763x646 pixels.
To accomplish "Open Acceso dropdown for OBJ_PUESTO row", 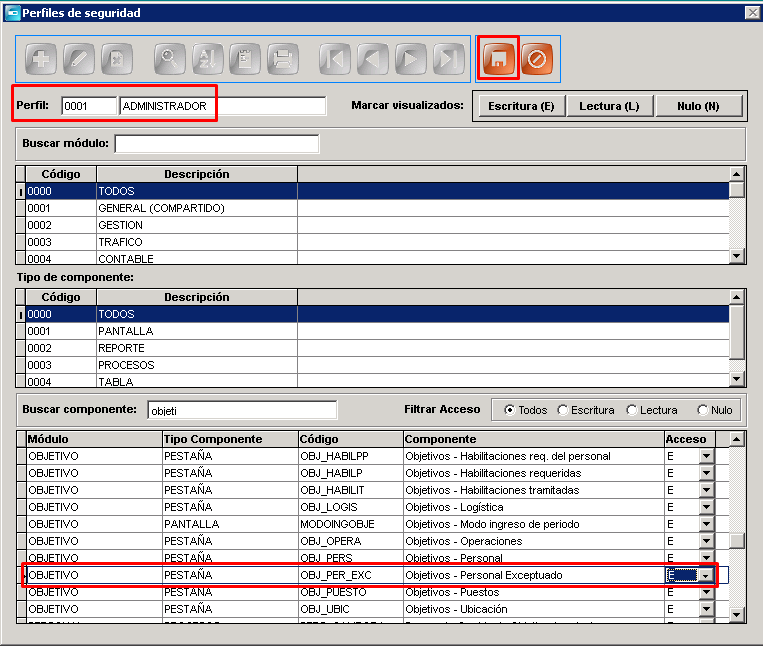I will [x=706, y=592].
